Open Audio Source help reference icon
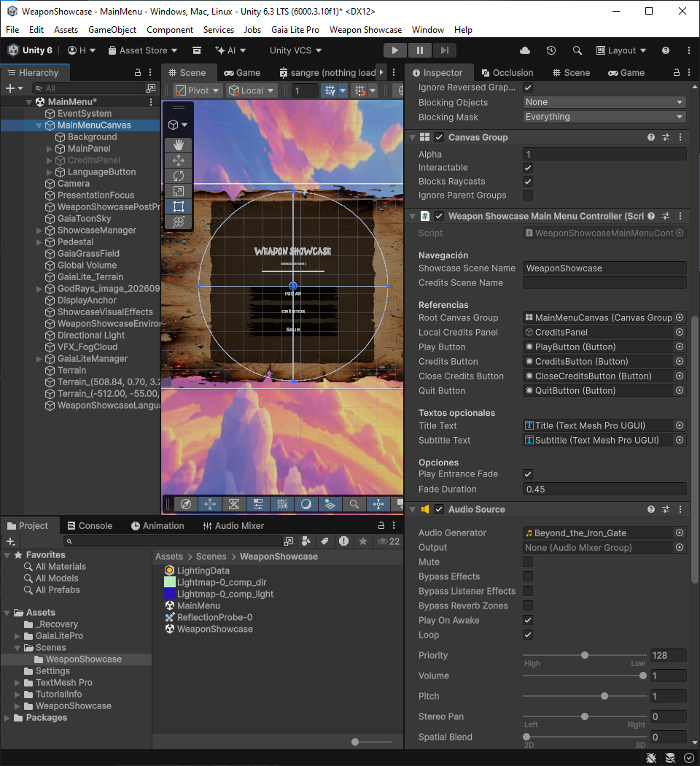Image resolution: width=700 pixels, height=766 pixels. point(650,509)
